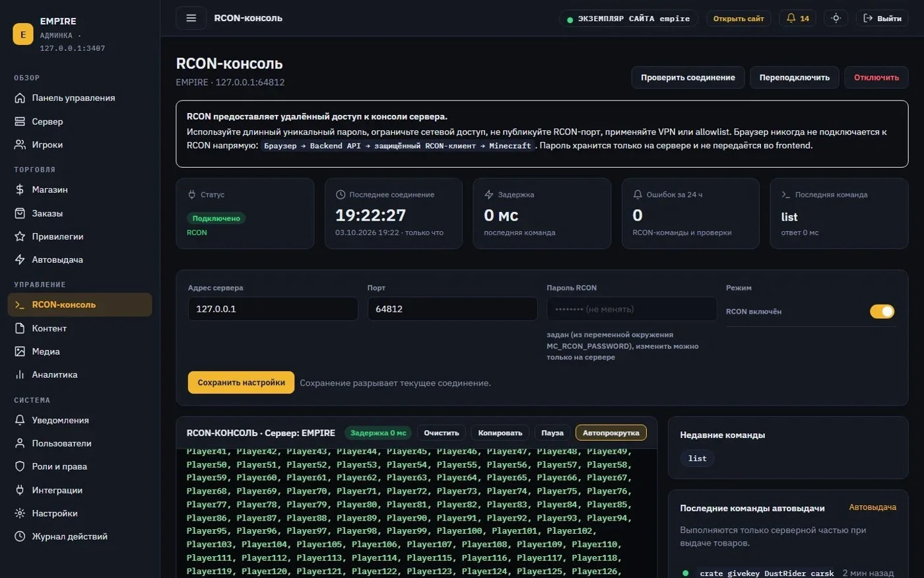Image resolution: width=924 pixels, height=578 pixels.
Task: Click the image icon beside Медиа
Action: 20,351
